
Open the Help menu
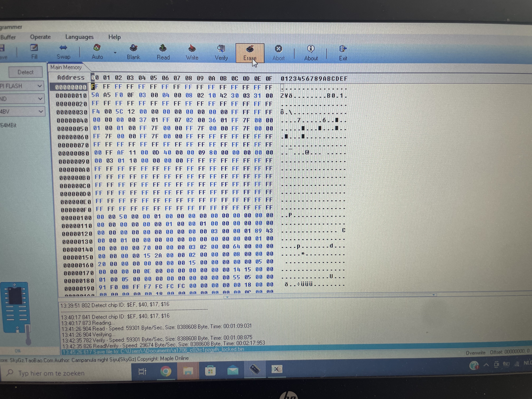pyautogui.click(x=115, y=37)
